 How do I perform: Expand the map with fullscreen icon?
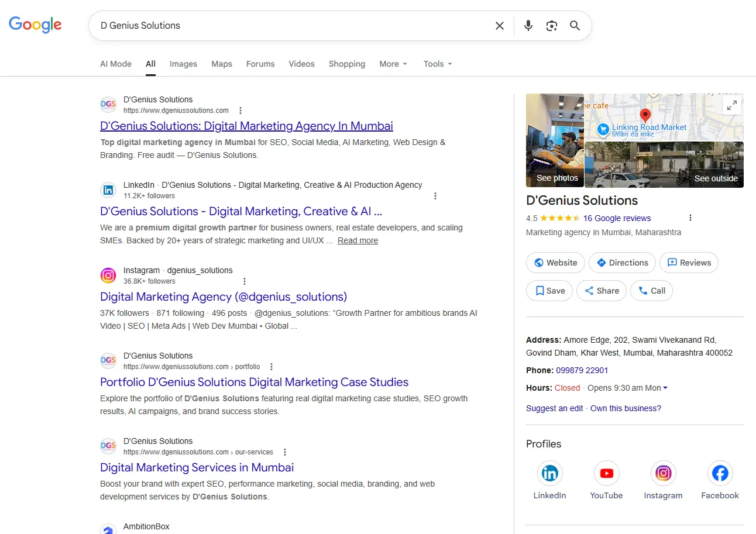pyautogui.click(x=731, y=105)
